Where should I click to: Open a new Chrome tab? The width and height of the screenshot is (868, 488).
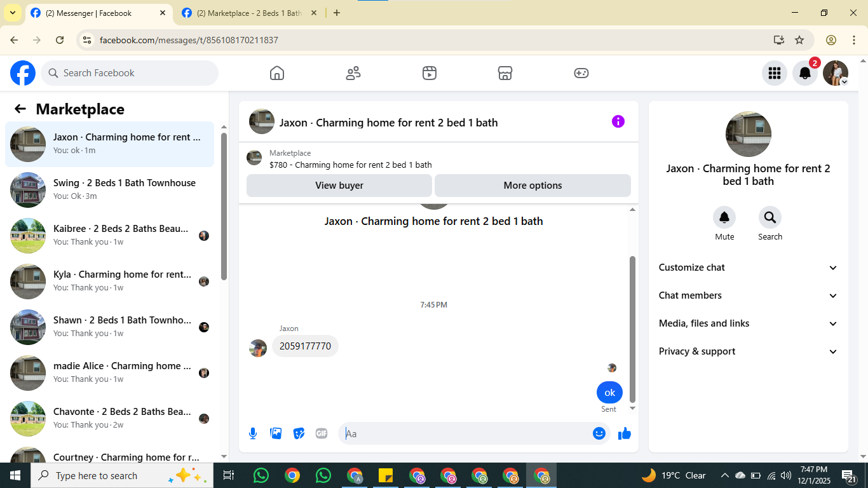(337, 13)
